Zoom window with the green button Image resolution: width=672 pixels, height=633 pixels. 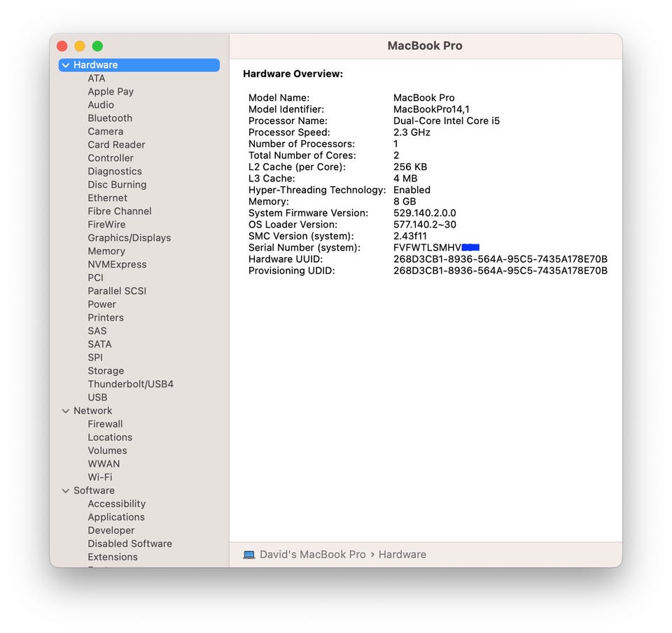(x=97, y=46)
